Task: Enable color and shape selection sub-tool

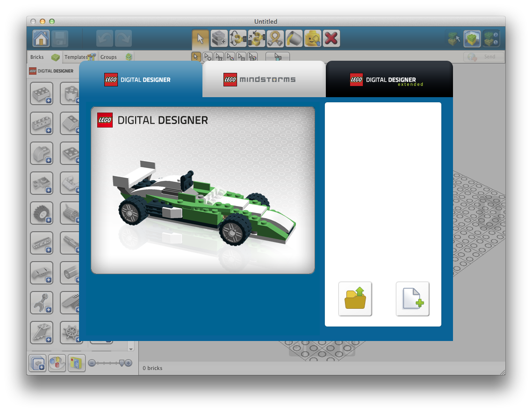Action: 252,57
